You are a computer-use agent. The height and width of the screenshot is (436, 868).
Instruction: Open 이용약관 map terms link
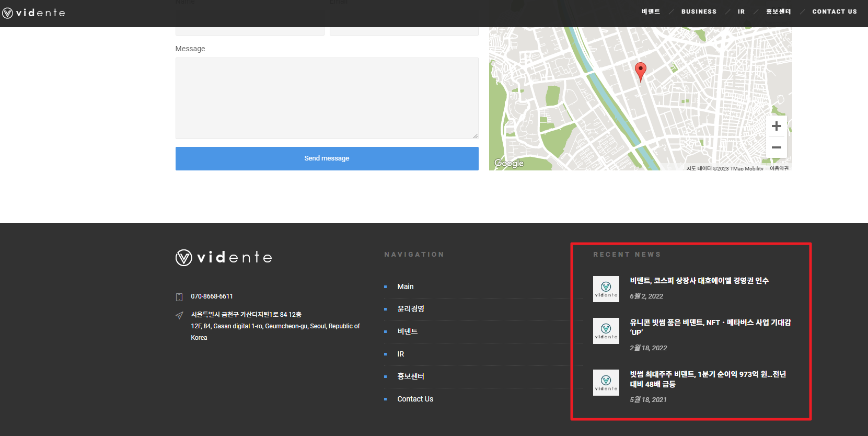tap(779, 168)
